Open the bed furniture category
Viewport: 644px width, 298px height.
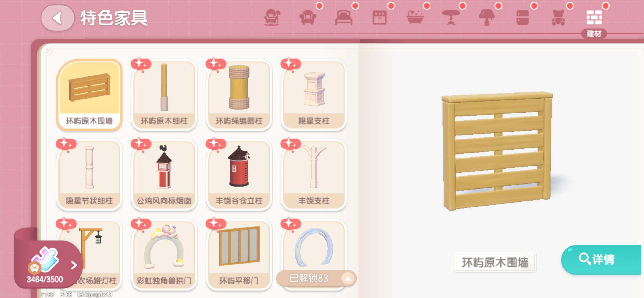point(344,18)
